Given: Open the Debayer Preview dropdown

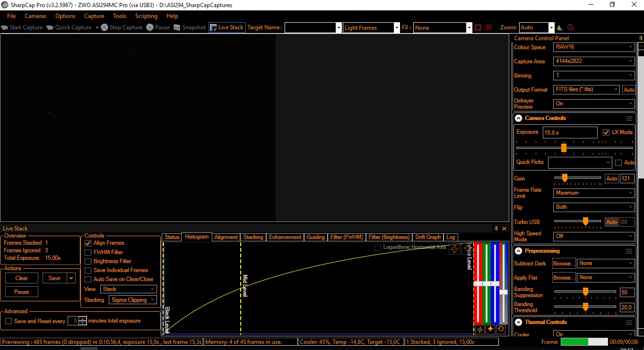Looking at the screenshot, I should [x=594, y=103].
